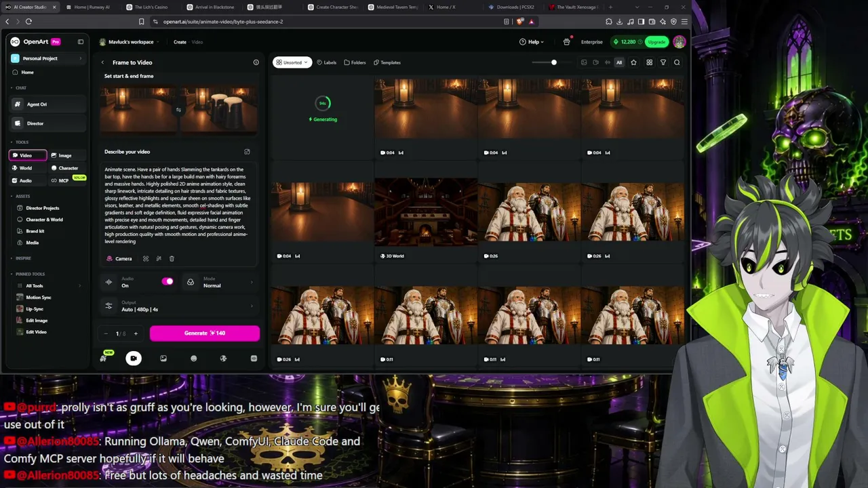Image resolution: width=868 pixels, height=488 pixels.
Task: Collapse the CHAT sidebar section
Action: coord(20,87)
